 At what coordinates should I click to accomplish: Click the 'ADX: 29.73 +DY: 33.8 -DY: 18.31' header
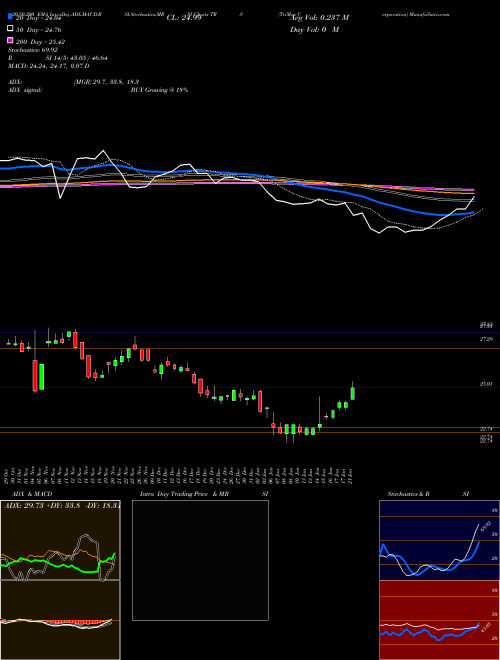tap(62, 505)
